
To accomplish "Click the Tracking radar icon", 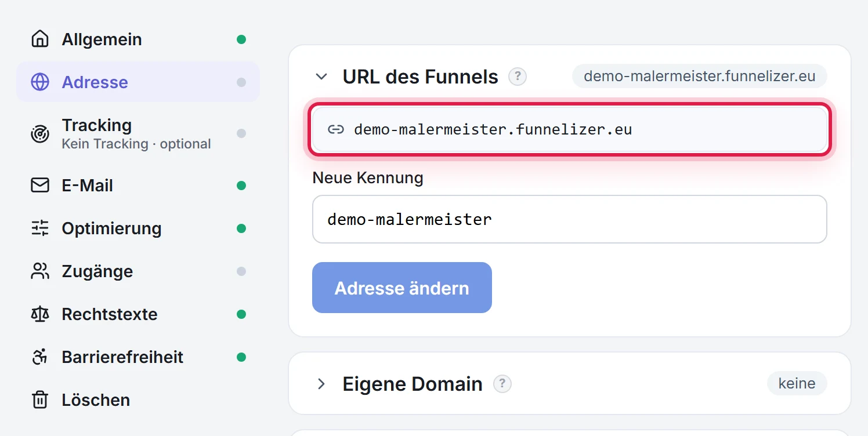I will 40,133.
